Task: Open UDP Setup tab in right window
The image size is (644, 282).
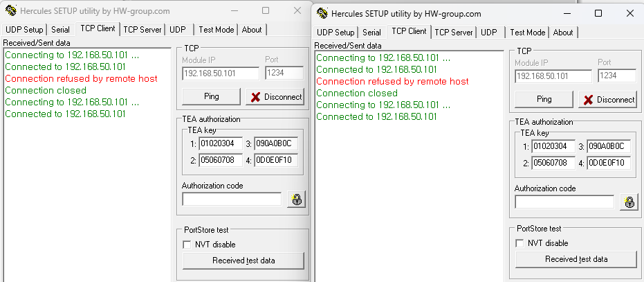Action: pos(335,33)
